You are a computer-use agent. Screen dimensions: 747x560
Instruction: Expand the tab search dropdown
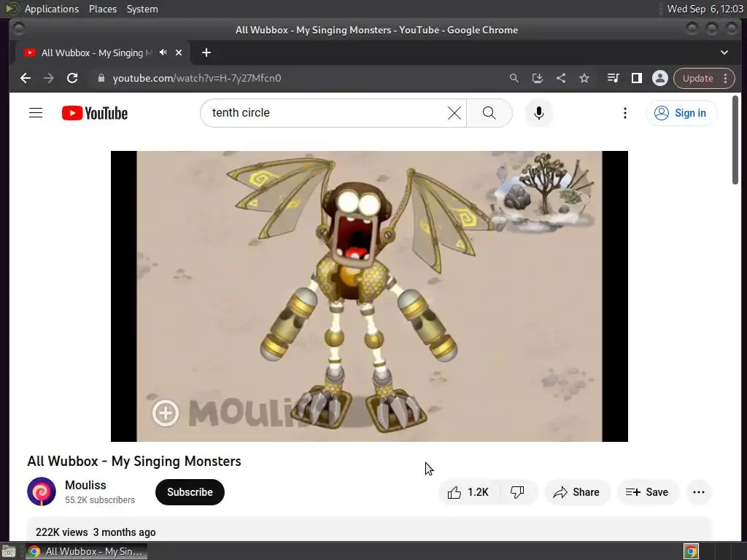pos(724,52)
